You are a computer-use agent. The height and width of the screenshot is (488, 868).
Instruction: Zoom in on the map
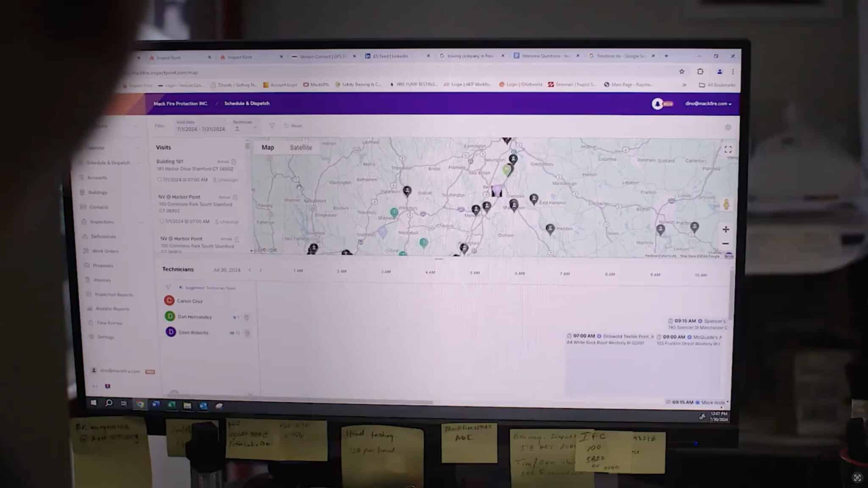(726, 229)
